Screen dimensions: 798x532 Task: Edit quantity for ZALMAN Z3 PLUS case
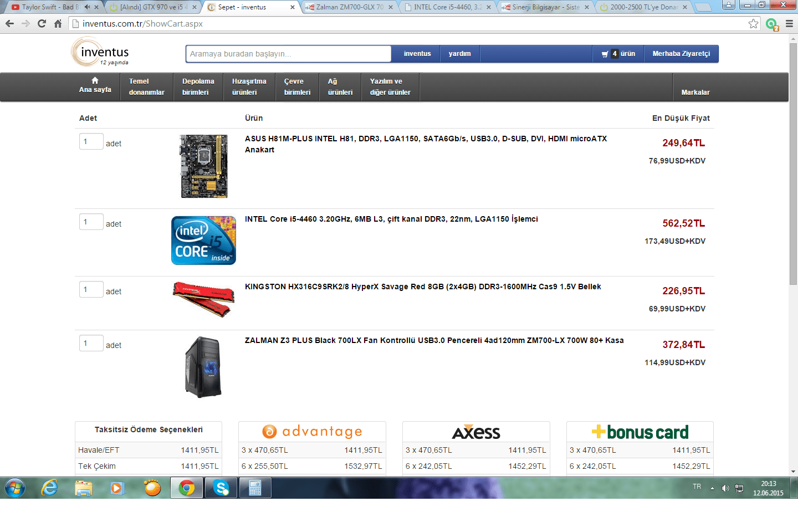pyautogui.click(x=91, y=343)
